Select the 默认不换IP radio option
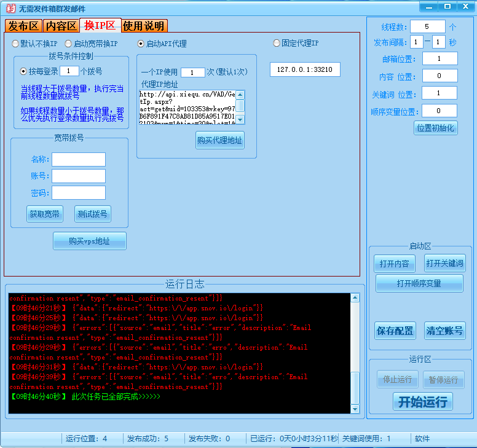The height and width of the screenshot is (448, 477). (15, 44)
